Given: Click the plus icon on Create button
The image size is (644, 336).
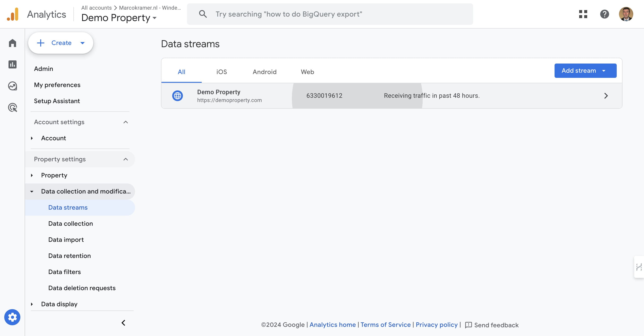Looking at the screenshot, I should [x=40, y=43].
